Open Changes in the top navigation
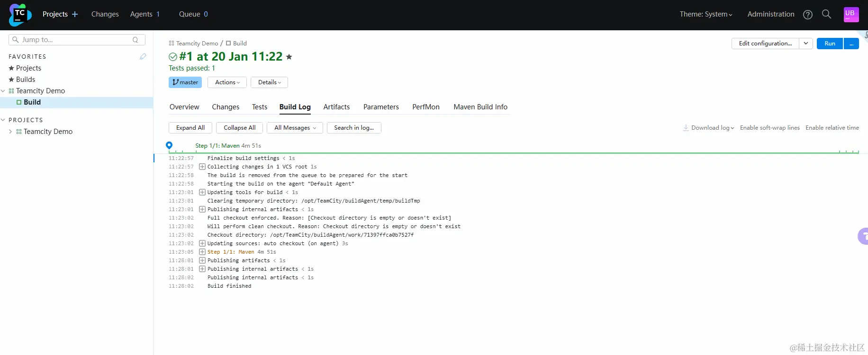The height and width of the screenshot is (355, 868). coord(105,14)
